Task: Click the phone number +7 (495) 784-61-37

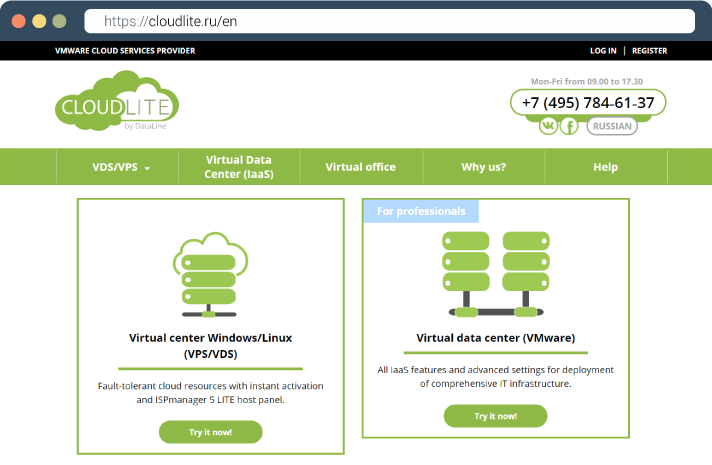Action: [x=588, y=103]
